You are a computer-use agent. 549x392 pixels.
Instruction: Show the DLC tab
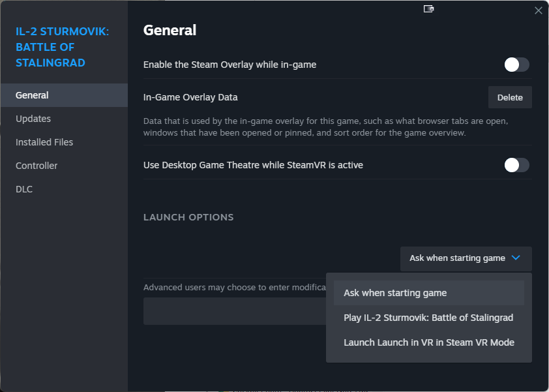pyautogui.click(x=24, y=189)
